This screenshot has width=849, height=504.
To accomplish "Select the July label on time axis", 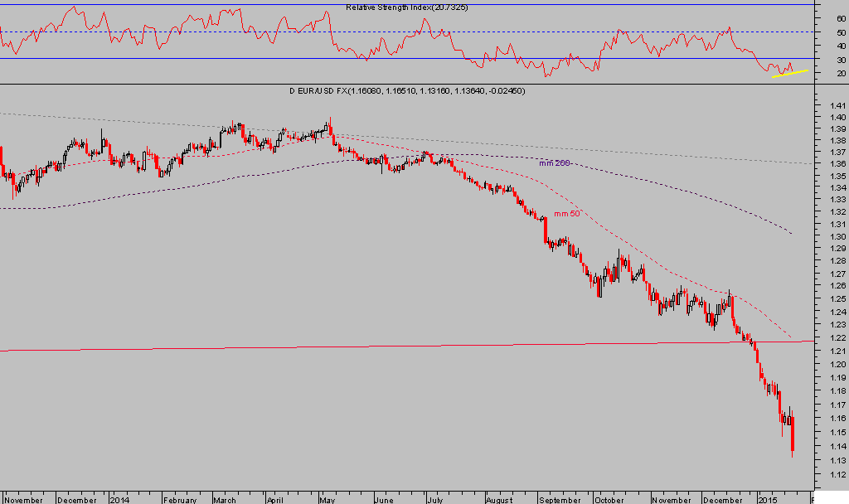I will 434,500.
